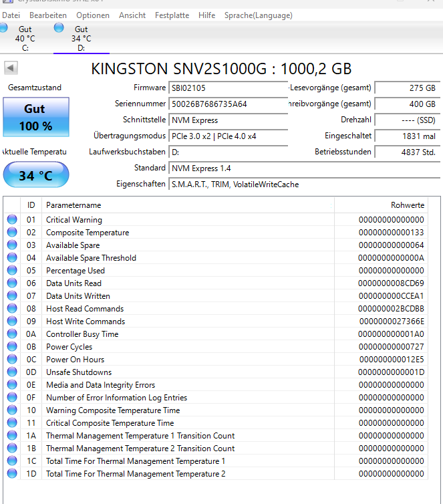This screenshot has width=443, height=504.
Task: Click the Rohwerte column header
Action: tap(381, 205)
